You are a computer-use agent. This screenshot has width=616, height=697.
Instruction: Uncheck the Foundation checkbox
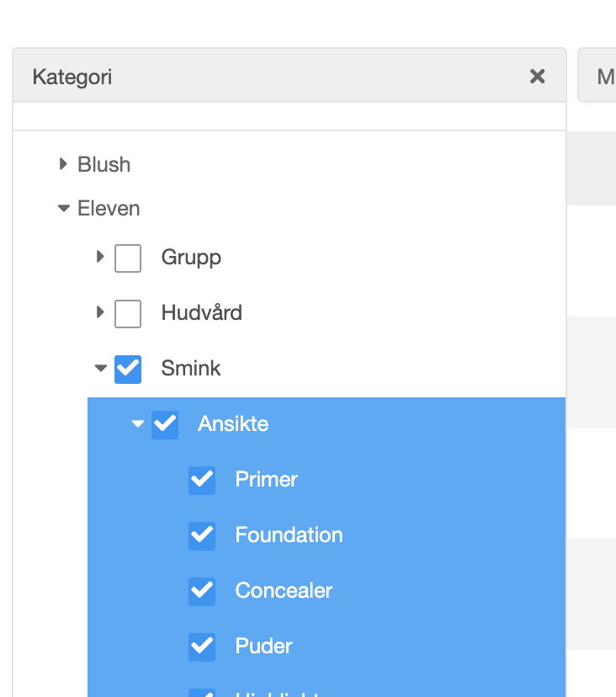(202, 535)
